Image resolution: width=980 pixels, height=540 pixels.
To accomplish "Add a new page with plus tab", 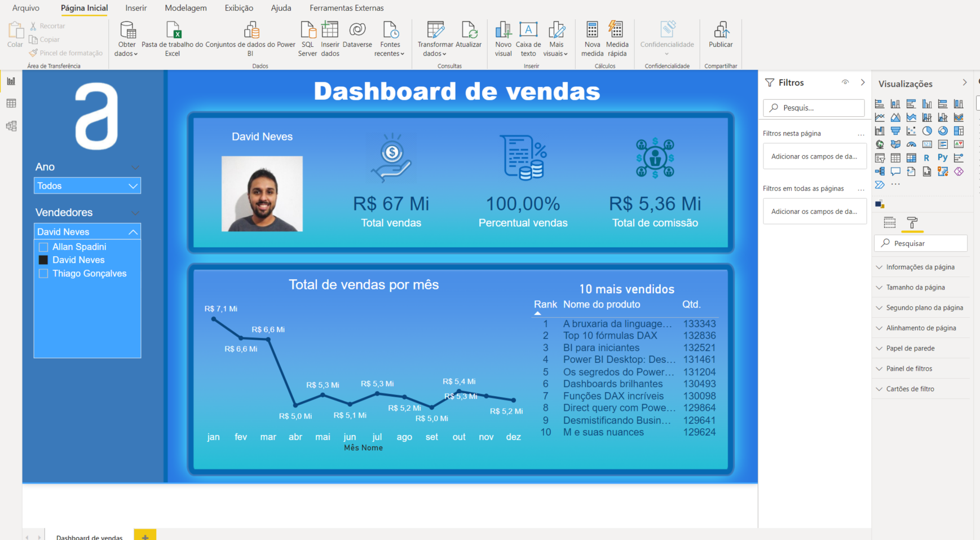I will click(x=145, y=536).
